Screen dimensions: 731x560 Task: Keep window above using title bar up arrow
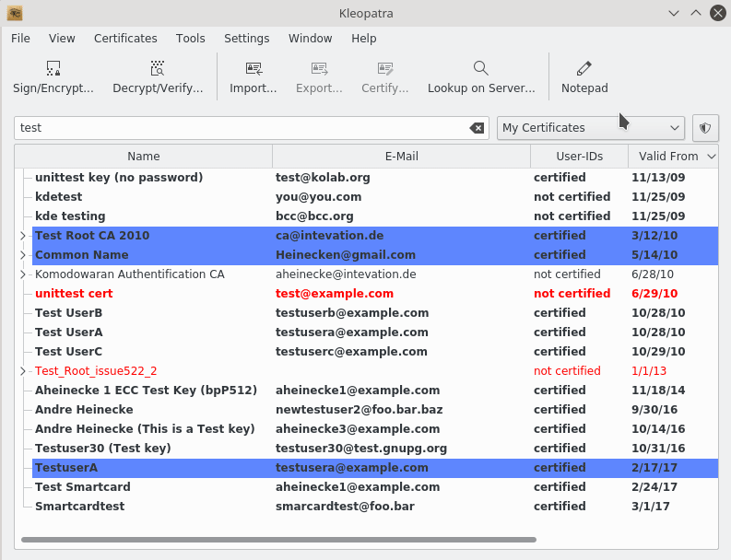coord(696,13)
